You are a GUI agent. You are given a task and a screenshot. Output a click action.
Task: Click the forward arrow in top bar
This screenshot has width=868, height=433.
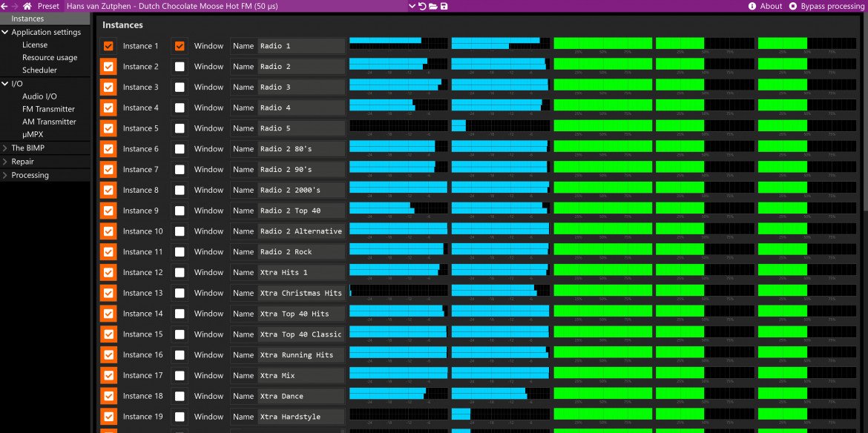tap(15, 6)
